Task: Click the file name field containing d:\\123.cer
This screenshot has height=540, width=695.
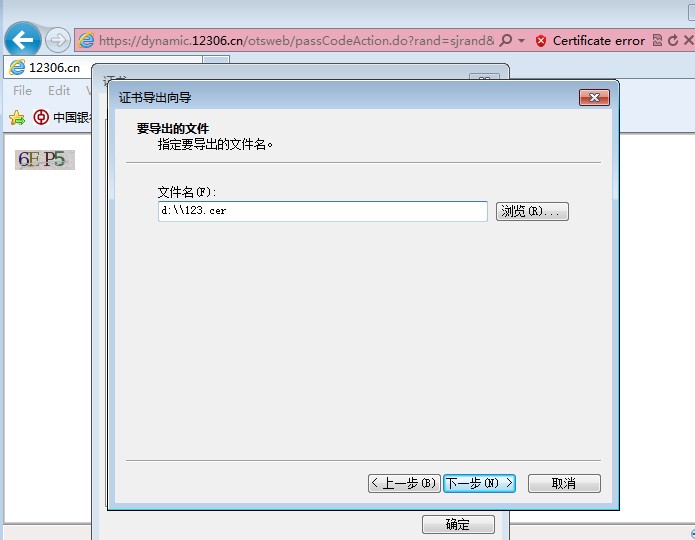Action: click(322, 212)
